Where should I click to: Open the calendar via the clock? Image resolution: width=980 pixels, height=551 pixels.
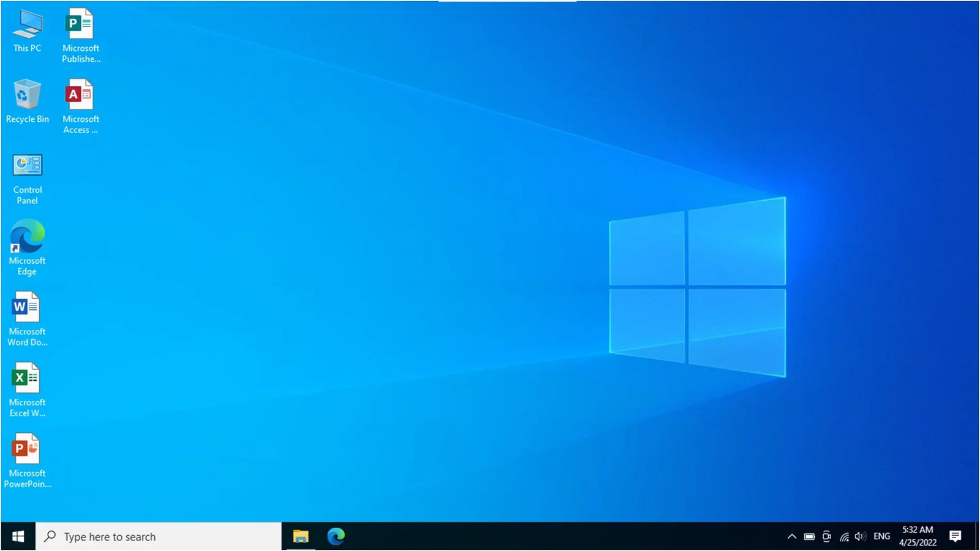[916, 537]
